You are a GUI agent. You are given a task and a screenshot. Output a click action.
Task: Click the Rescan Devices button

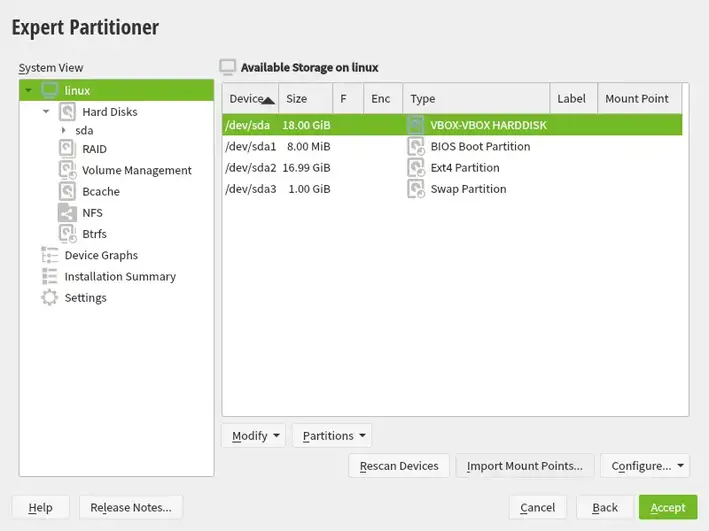399,466
